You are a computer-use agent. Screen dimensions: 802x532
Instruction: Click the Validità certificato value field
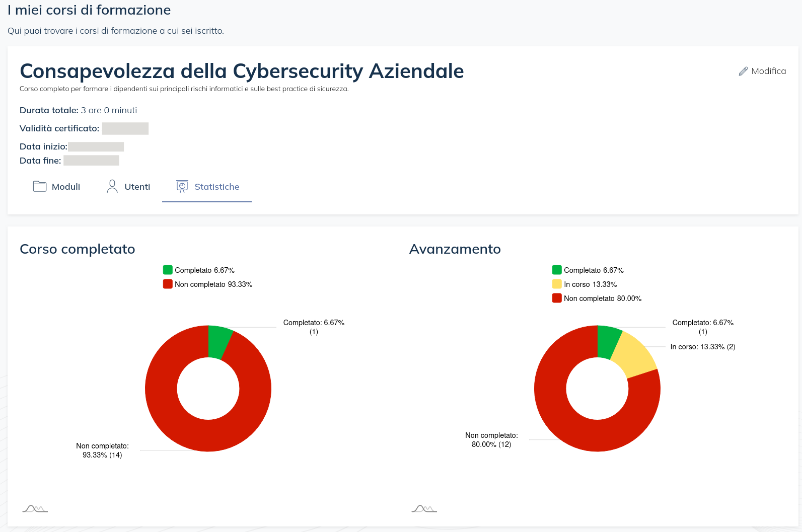coord(125,128)
